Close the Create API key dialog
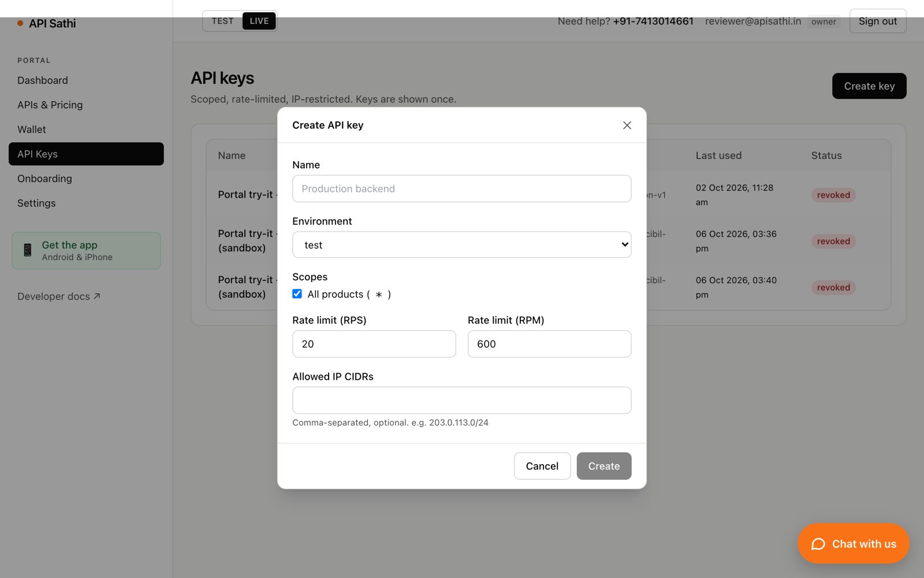The height and width of the screenshot is (578, 924). click(x=627, y=125)
